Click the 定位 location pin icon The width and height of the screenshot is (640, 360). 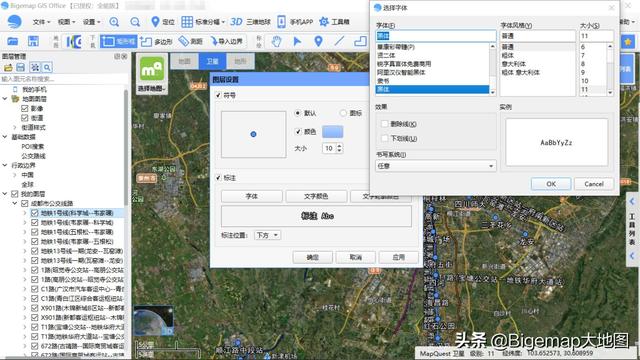click(155, 22)
